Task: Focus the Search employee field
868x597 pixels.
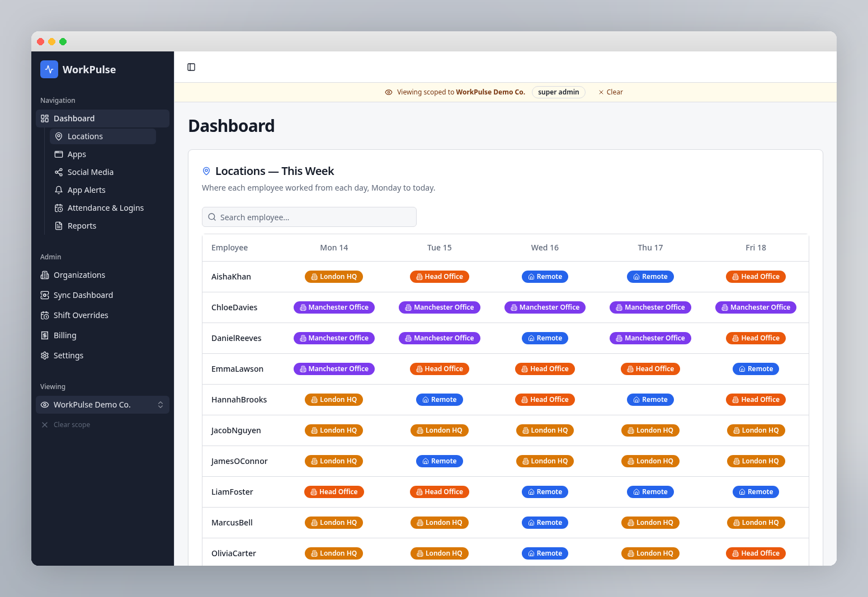Action: coord(309,217)
